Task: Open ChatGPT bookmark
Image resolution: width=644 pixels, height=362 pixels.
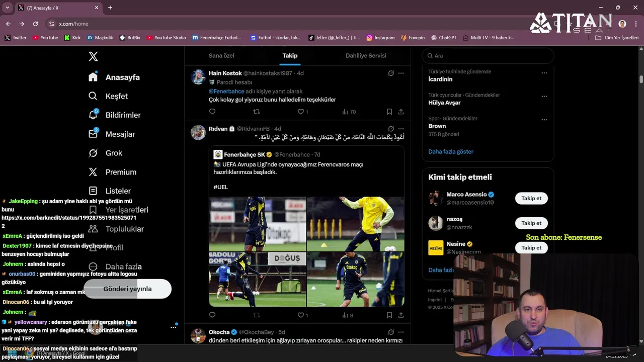Action: (443, 38)
